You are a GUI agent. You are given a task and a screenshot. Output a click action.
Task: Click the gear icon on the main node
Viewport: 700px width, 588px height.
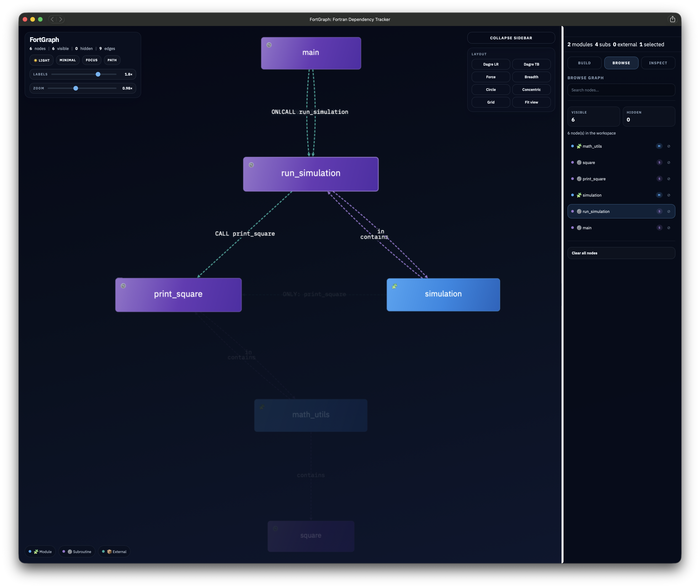(269, 45)
